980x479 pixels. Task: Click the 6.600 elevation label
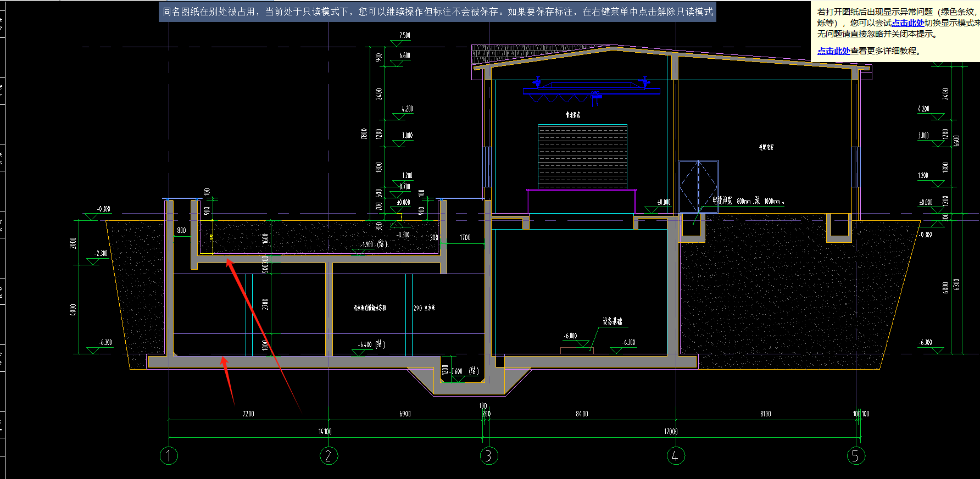[405, 55]
